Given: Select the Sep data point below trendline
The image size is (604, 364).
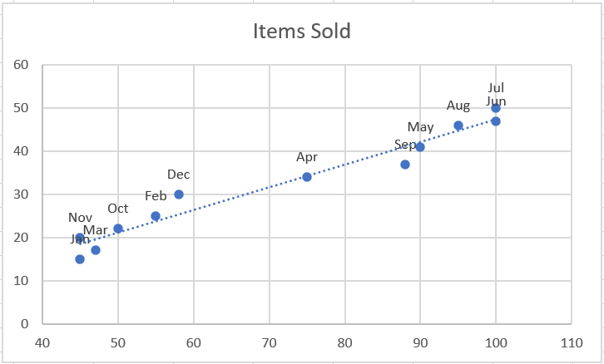Looking at the screenshot, I should tap(405, 165).
